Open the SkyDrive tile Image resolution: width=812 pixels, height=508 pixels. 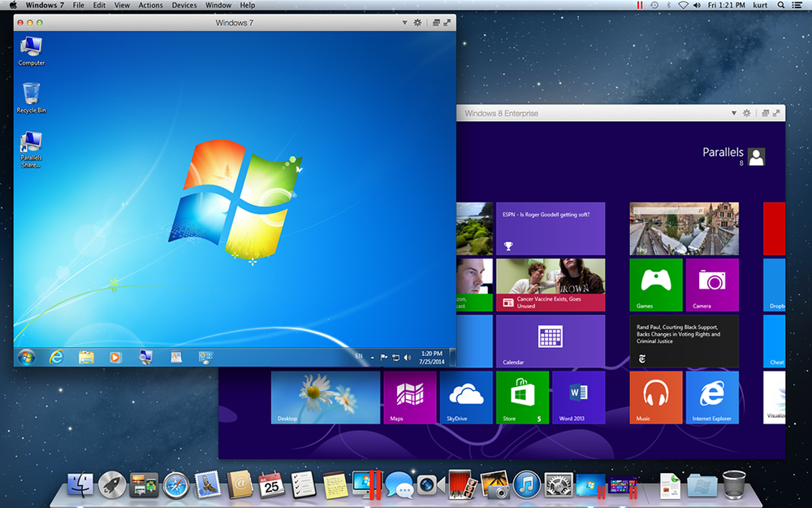(x=466, y=397)
